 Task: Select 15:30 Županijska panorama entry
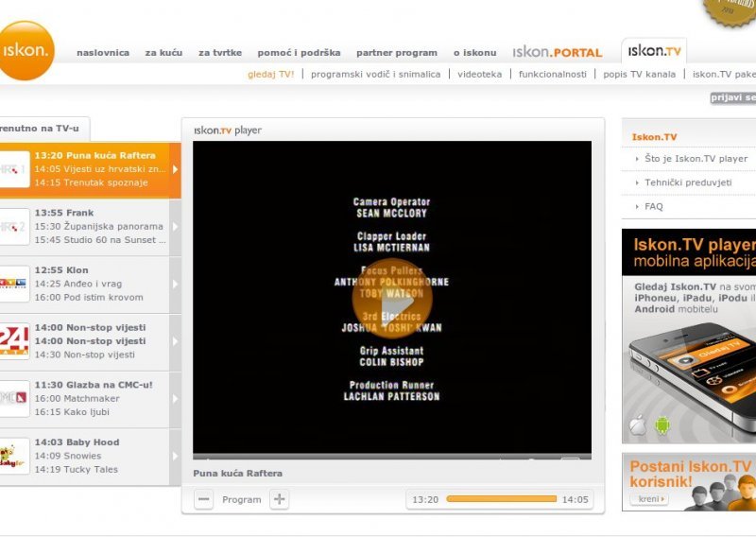[99, 226]
